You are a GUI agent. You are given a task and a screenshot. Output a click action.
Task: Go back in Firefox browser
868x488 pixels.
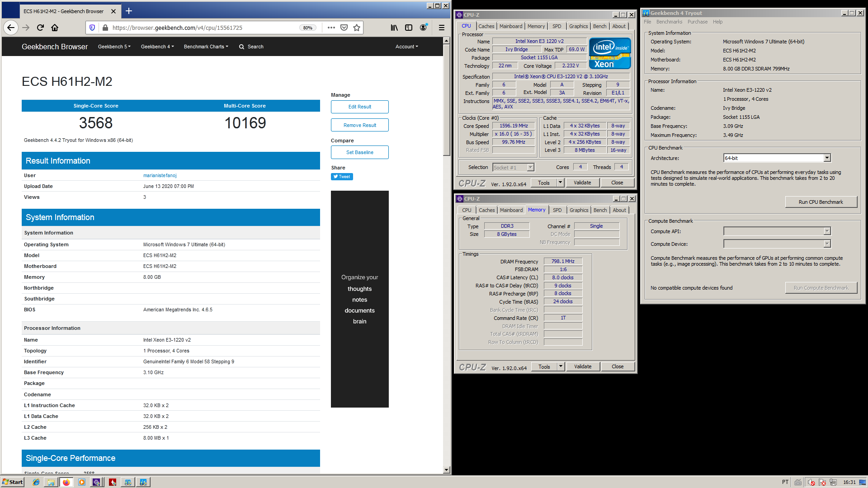(11, 28)
